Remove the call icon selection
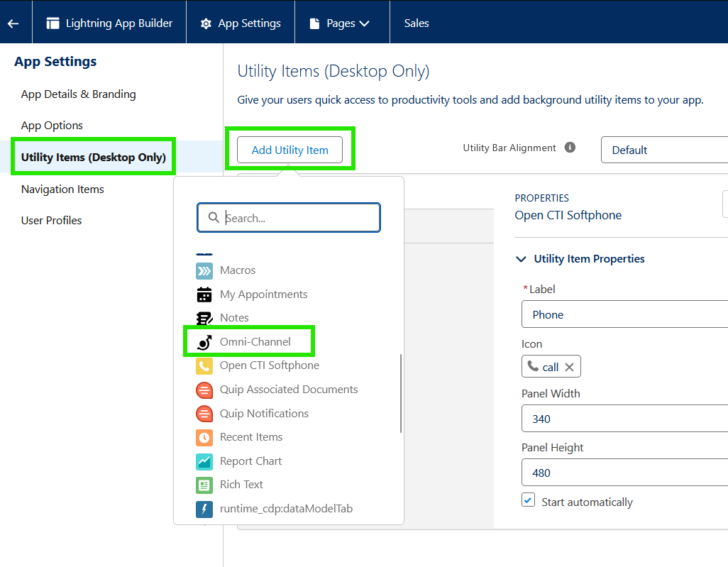Screen dimensions: 728x567 point(569,368)
